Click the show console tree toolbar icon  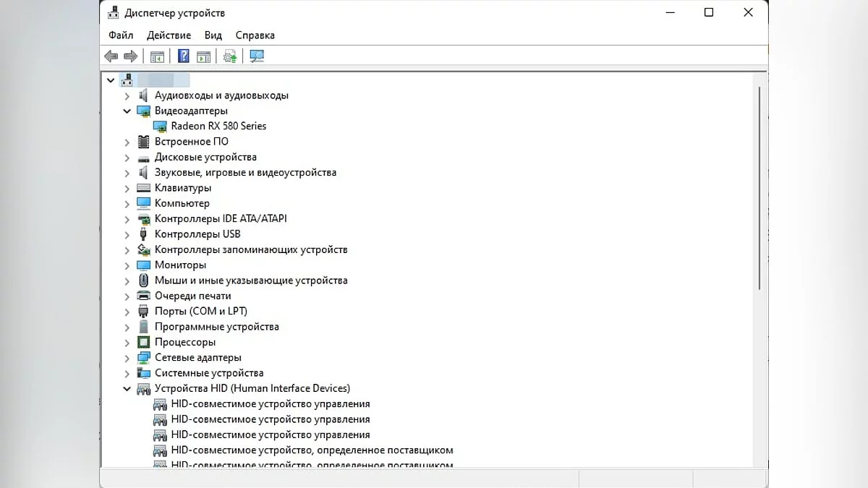click(x=157, y=56)
